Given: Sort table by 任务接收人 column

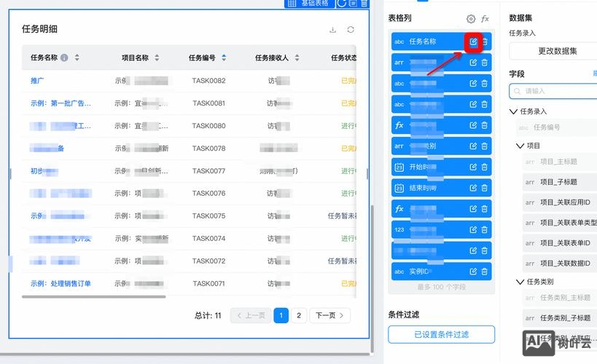Looking at the screenshot, I should [x=297, y=58].
